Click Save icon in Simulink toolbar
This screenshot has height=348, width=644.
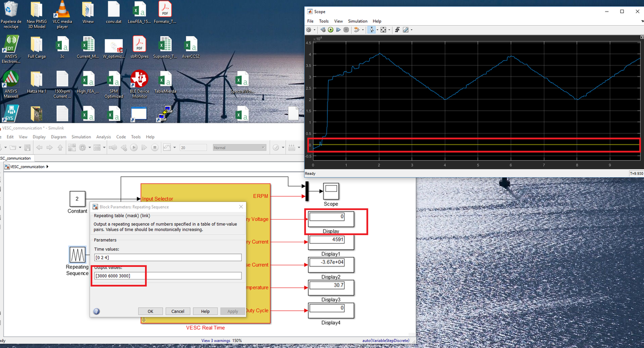point(27,148)
